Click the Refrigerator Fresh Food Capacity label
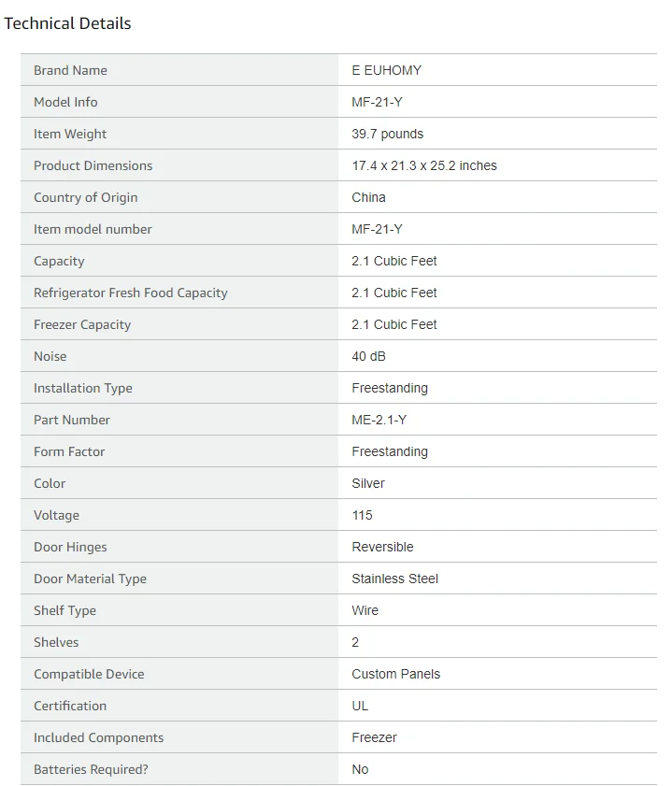Viewport: 672px width, 786px height. pyautogui.click(x=131, y=293)
